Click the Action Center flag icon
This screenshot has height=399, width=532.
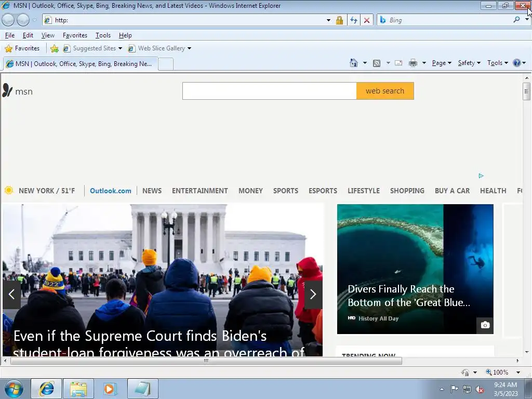pos(454,389)
